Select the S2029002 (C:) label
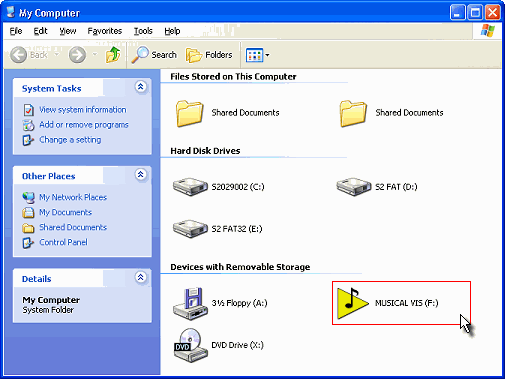Image resolution: width=505 pixels, height=379 pixels. point(238,187)
